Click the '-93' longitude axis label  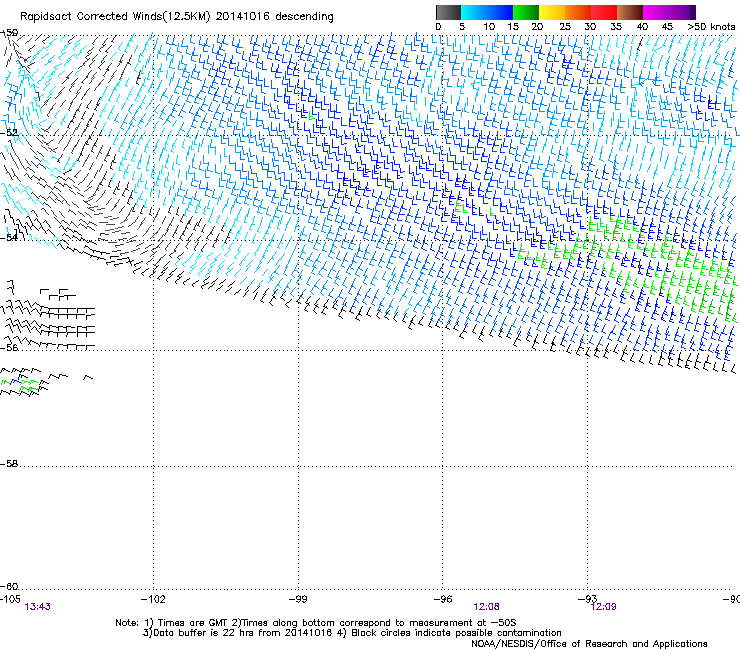pyautogui.click(x=587, y=599)
